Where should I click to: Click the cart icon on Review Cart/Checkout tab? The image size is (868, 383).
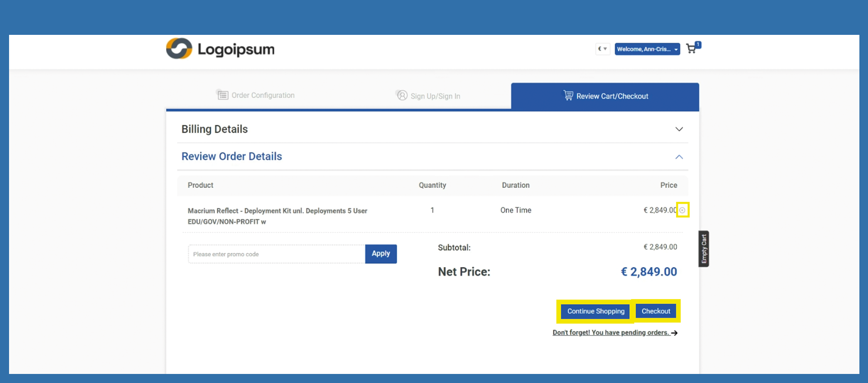click(x=568, y=96)
